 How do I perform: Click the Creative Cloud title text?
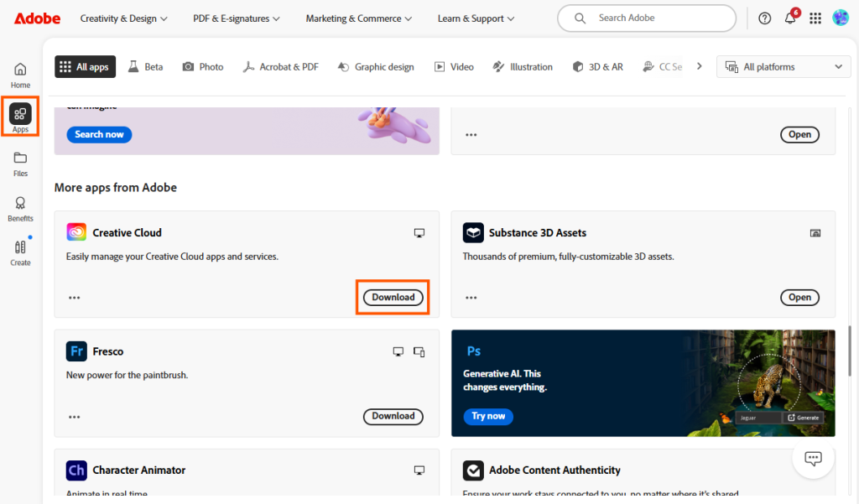pos(128,232)
